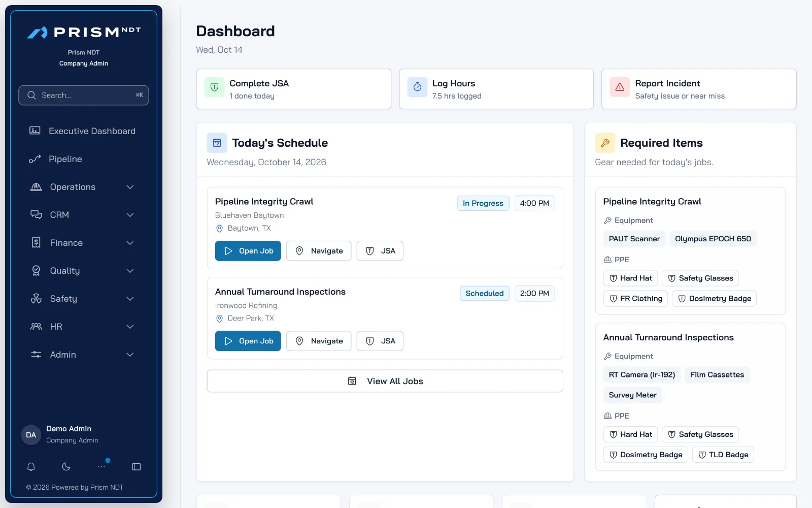Open the Pipeline sidebar item
The height and width of the screenshot is (508, 812).
pyautogui.click(x=84, y=159)
